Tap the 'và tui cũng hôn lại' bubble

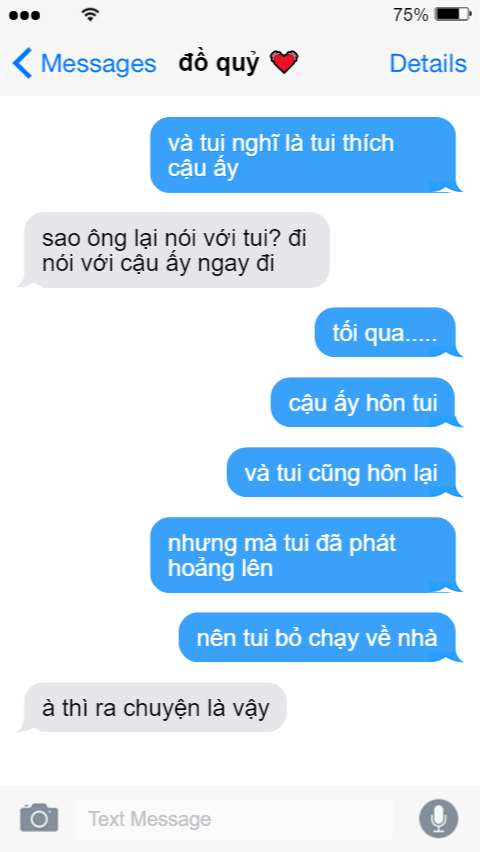[x=343, y=472]
